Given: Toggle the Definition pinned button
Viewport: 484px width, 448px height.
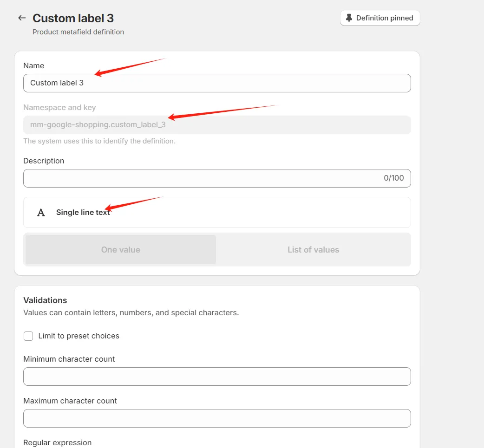Looking at the screenshot, I should pyautogui.click(x=379, y=18).
